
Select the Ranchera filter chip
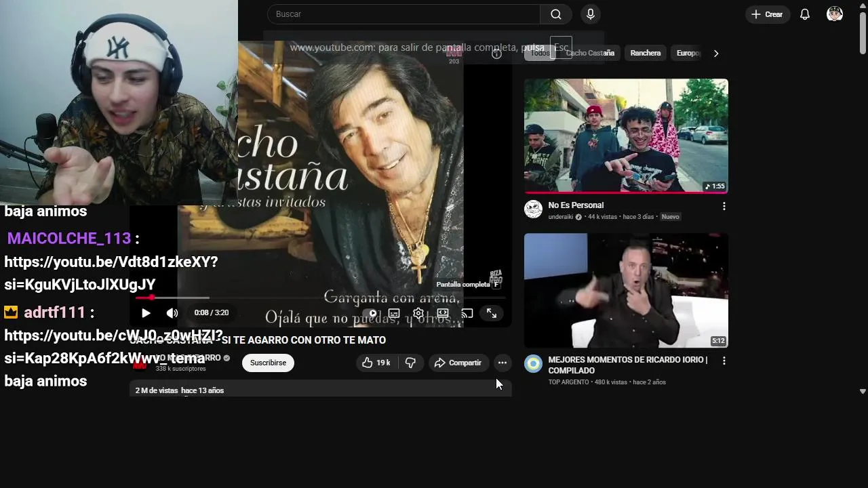pos(646,53)
